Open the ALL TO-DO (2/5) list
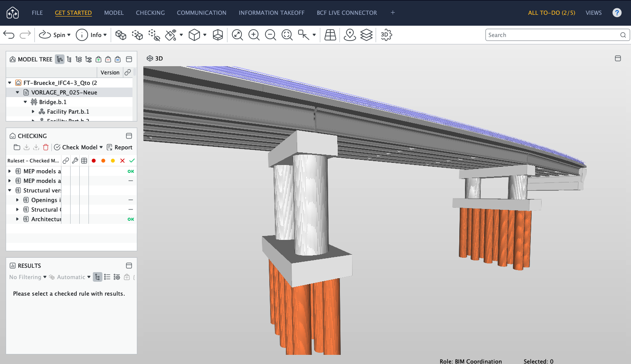 pos(552,13)
